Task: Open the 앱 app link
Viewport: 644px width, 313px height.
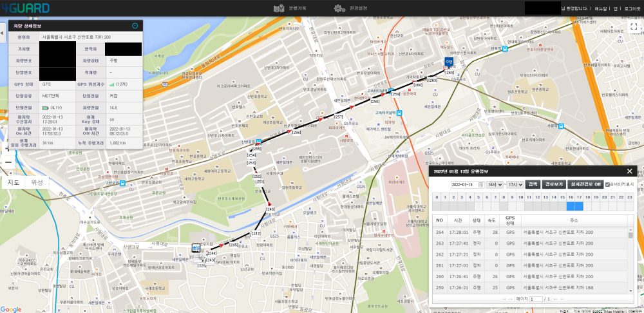Action: pos(616,8)
